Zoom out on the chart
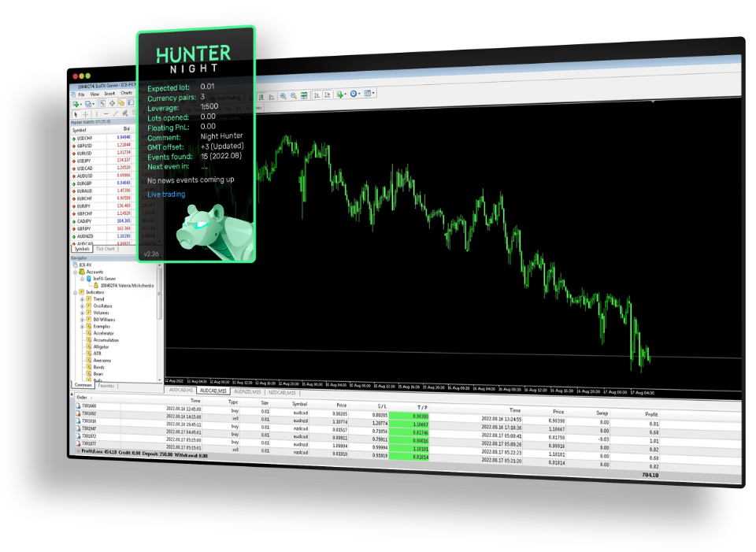This screenshot has height=552, width=756. (x=293, y=96)
